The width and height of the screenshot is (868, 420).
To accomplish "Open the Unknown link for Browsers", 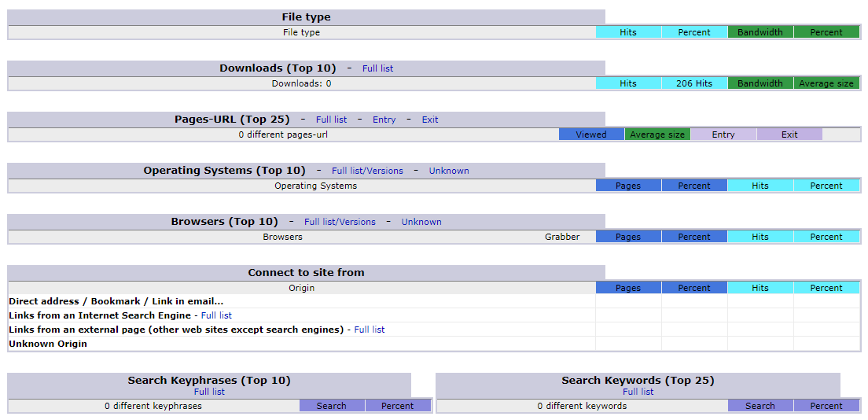I will tap(421, 222).
